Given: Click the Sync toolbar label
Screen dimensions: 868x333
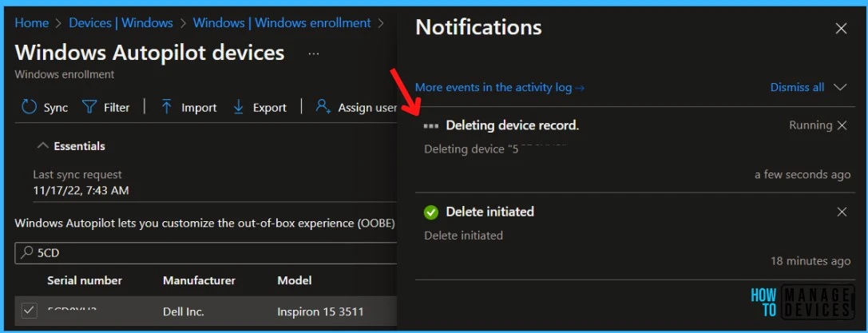Looking at the screenshot, I should (56, 107).
